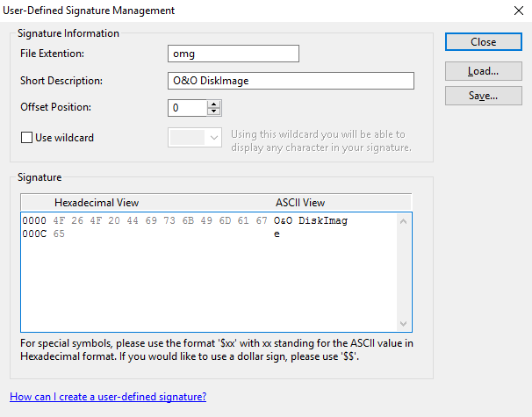Viewport: 532px width, 417px height.
Task: Click the ASCII View column header
Action: point(300,203)
